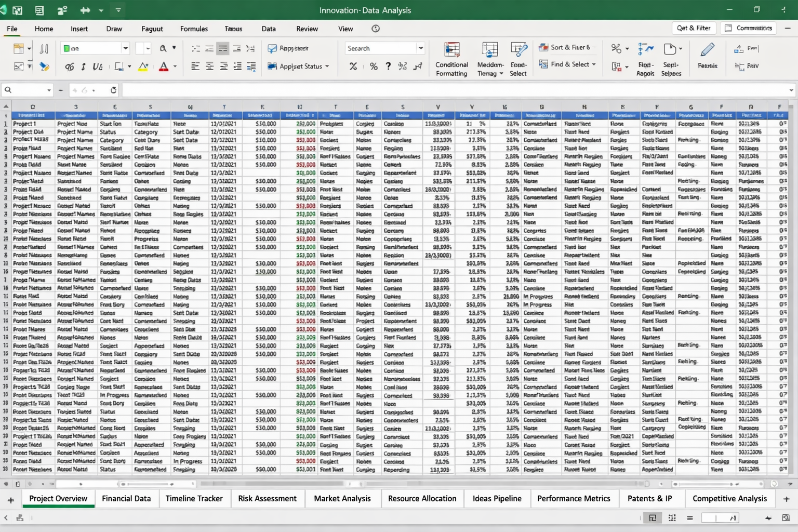
Task: Open the borders dropdown arrow
Action: pos(129,66)
